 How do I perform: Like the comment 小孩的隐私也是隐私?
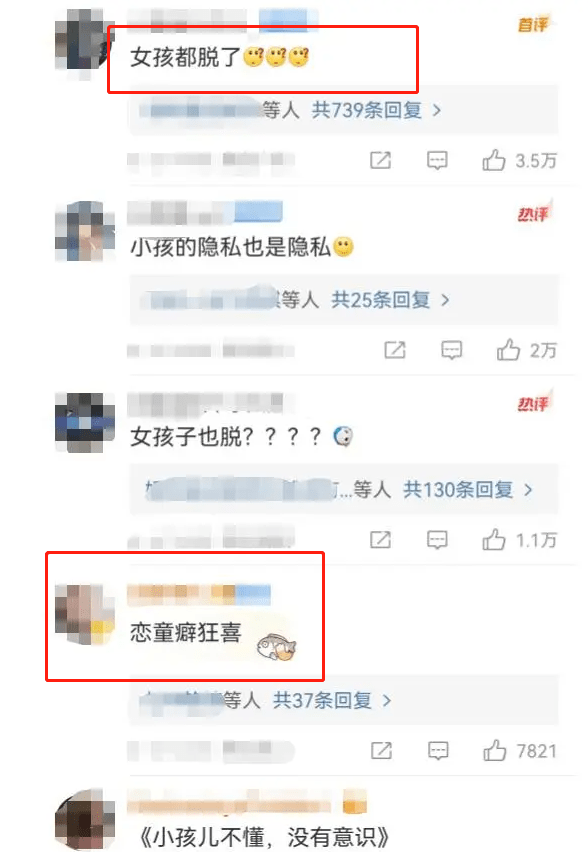(508, 350)
